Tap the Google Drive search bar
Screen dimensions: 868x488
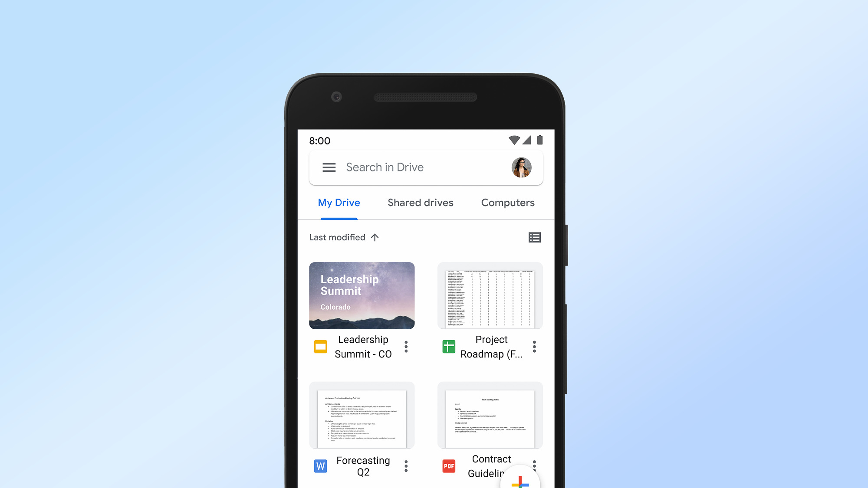tap(426, 167)
